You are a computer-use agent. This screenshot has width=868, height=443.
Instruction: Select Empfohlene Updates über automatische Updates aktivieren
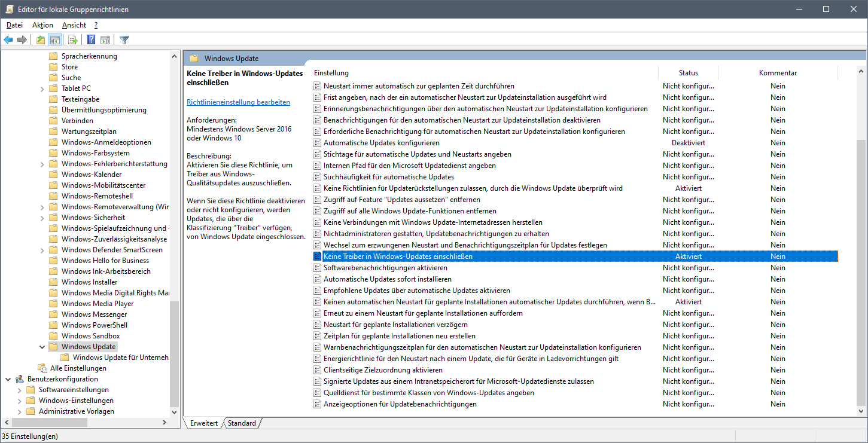pyautogui.click(x=416, y=291)
